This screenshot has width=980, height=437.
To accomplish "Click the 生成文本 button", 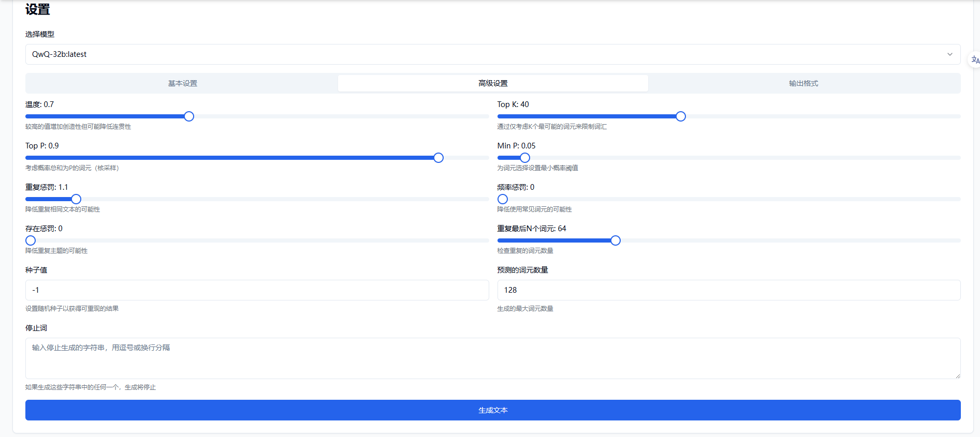I will (493, 410).
